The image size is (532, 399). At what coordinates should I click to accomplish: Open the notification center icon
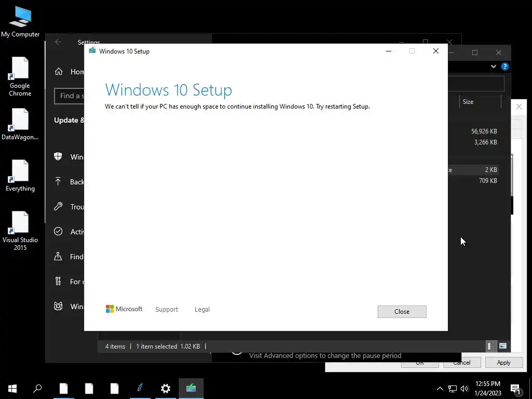(516, 389)
